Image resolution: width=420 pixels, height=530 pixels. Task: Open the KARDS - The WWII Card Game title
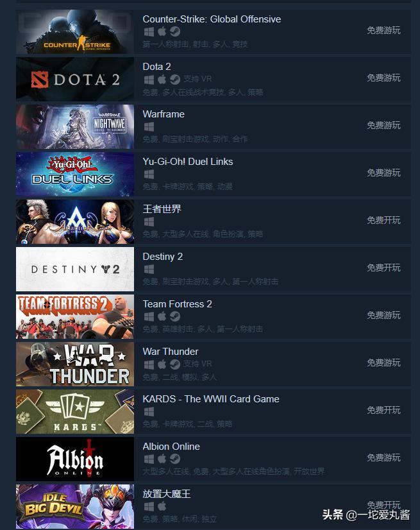pos(211,399)
